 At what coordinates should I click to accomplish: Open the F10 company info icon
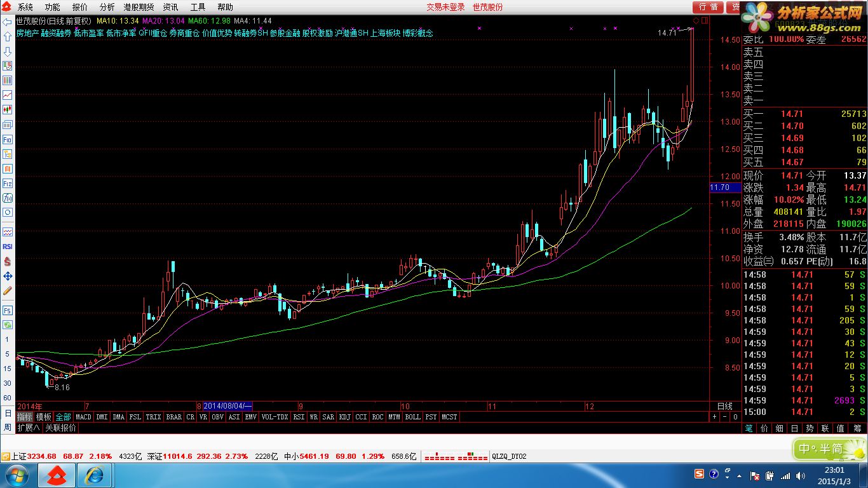(8, 139)
